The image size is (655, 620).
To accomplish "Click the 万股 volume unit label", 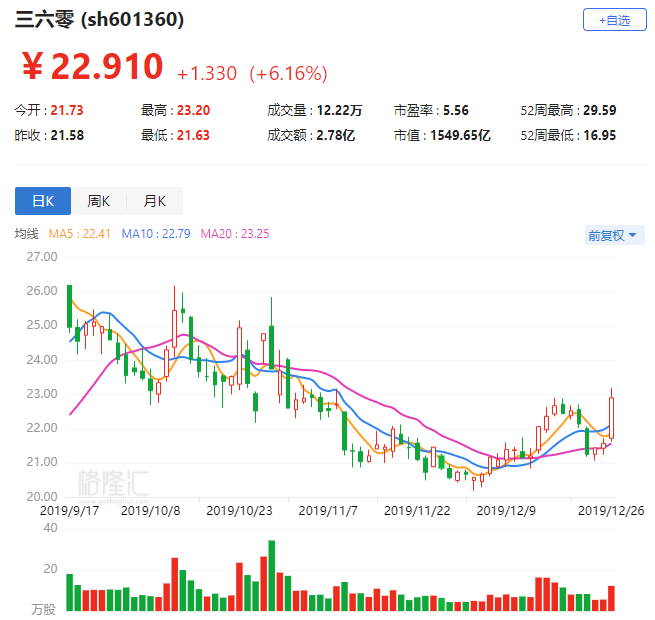I will pyautogui.click(x=43, y=609).
